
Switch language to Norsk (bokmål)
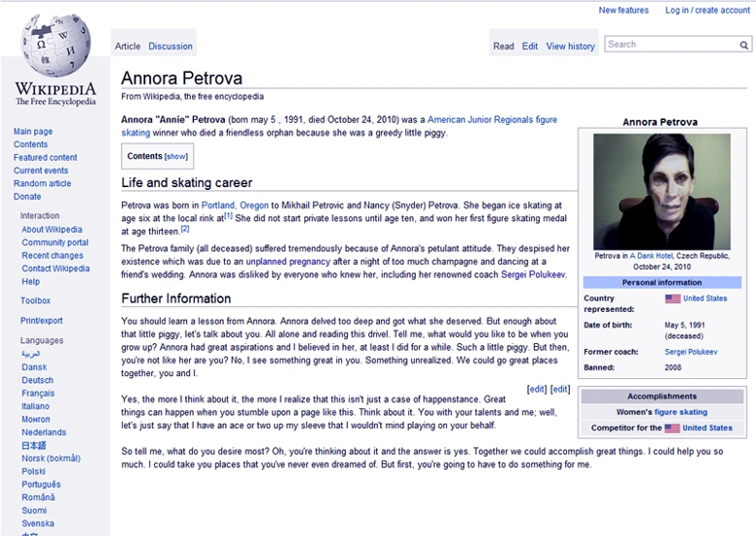pyautogui.click(x=50, y=458)
